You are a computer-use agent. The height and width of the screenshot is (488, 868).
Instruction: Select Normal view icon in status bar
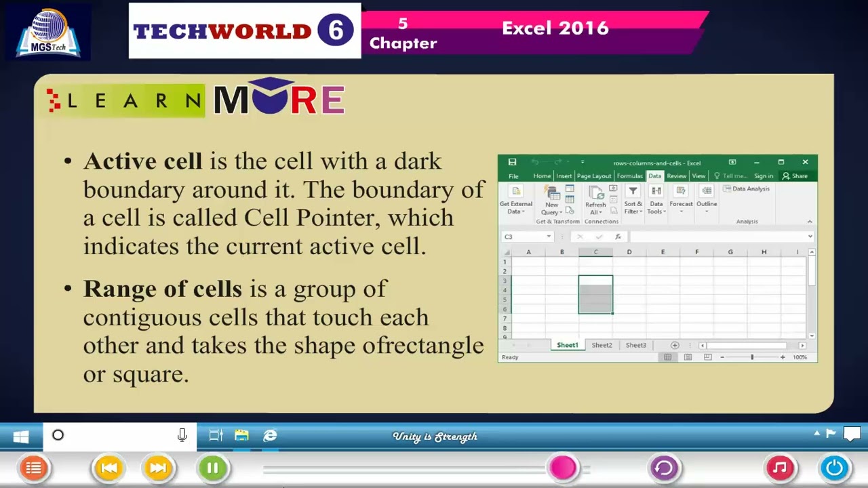tap(668, 357)
